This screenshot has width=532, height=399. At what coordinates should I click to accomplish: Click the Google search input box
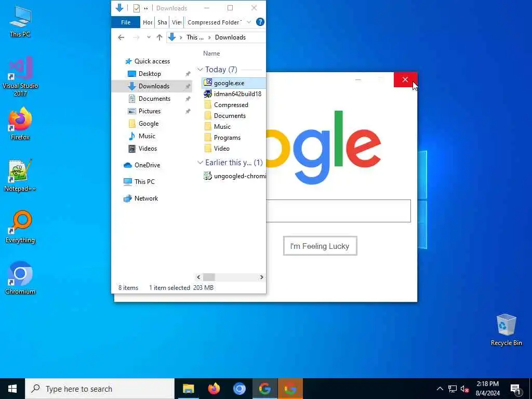(338, 211)
